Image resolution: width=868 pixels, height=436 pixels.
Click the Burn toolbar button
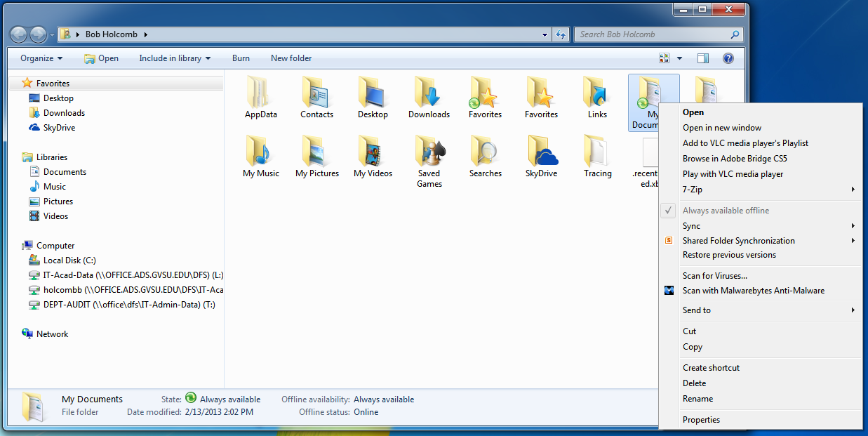click(x=241, y=58)
